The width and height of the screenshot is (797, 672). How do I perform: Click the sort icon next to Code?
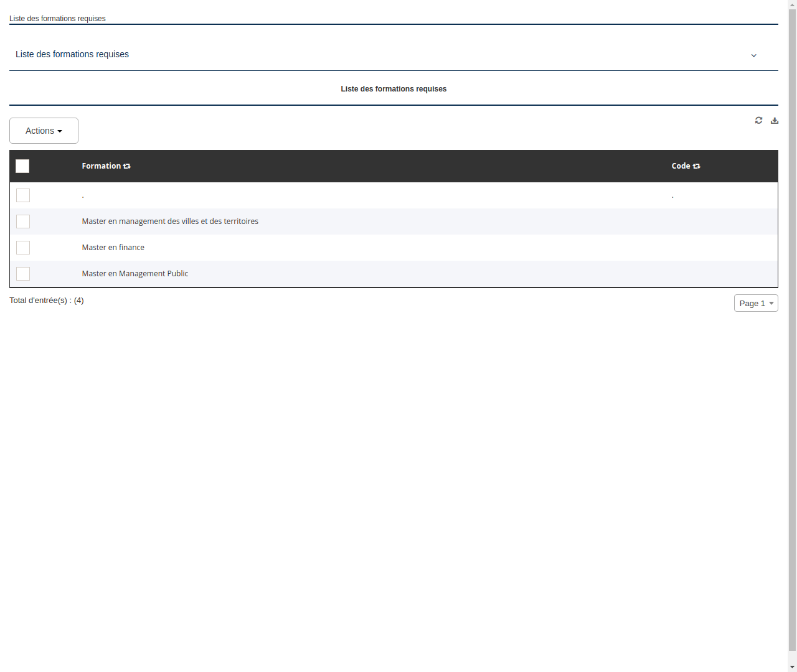[x=696, y=166]
